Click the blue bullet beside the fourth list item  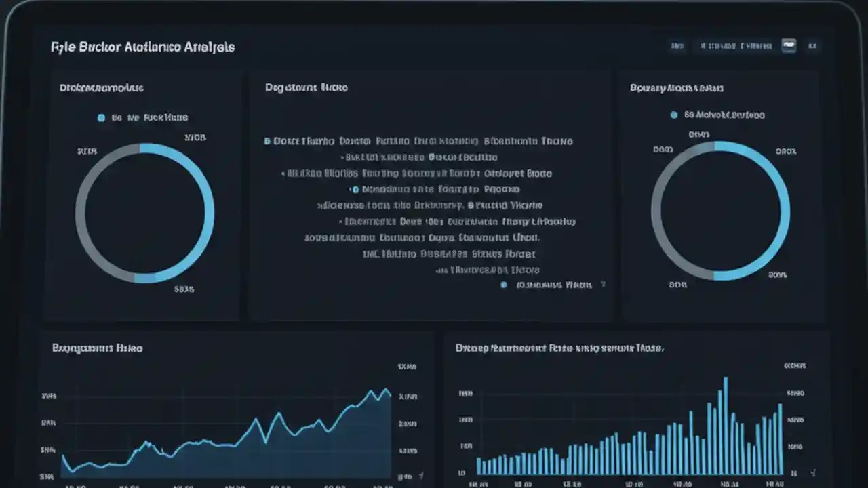click(x=354, y=189)
